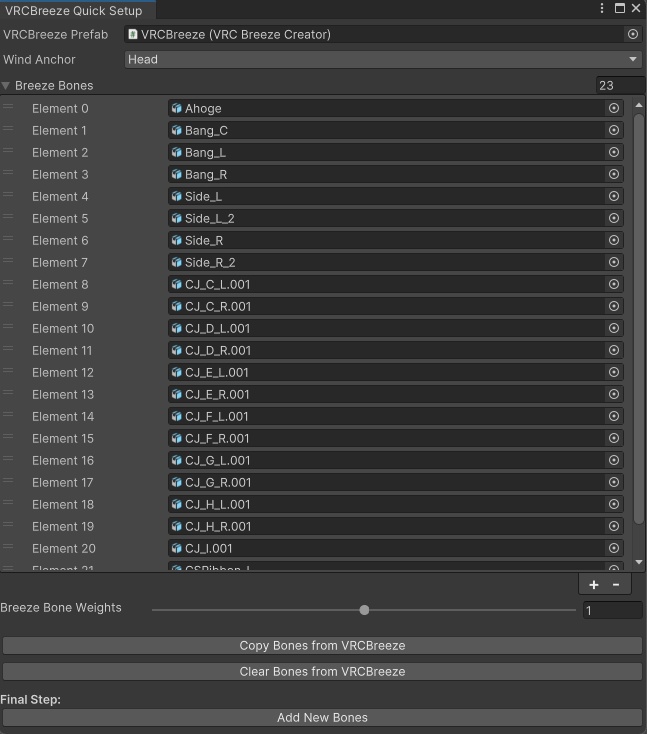Screen dimensions: 647x734
Task: Open object picker for VRCBreeze Prefab field
Action: point(632,34)
